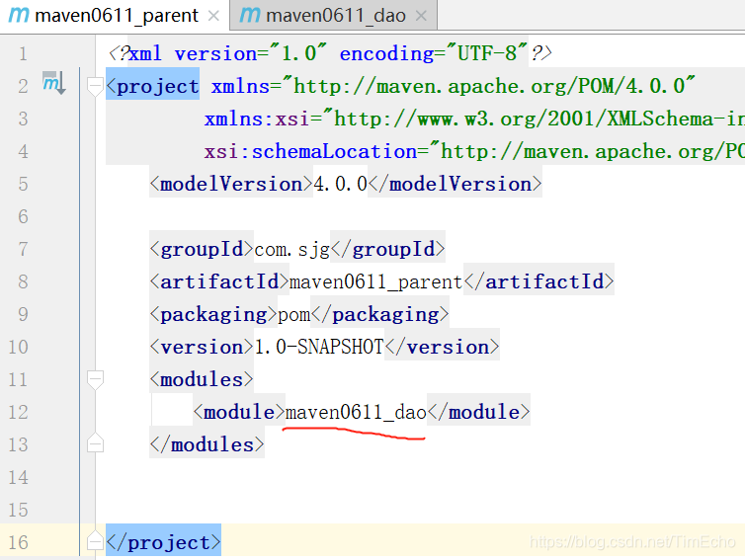Click the xmlns URL on line 2
The image size is (745, 560).
click(489, 87)
